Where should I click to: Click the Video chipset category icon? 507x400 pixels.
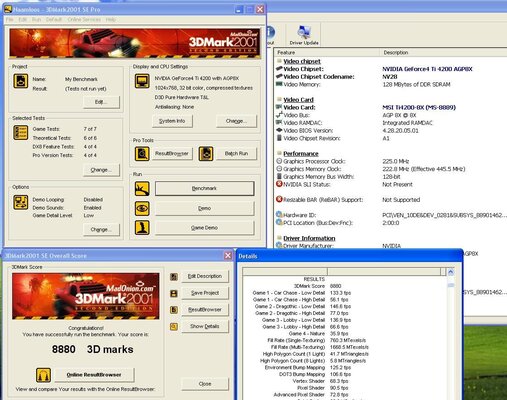[x=279, y=61]
